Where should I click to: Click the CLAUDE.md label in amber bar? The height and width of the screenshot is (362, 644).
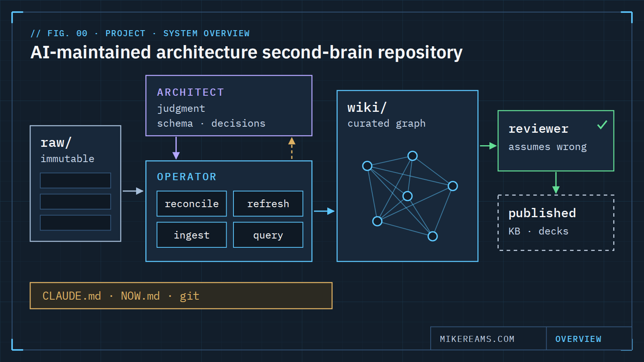(72, 296)
